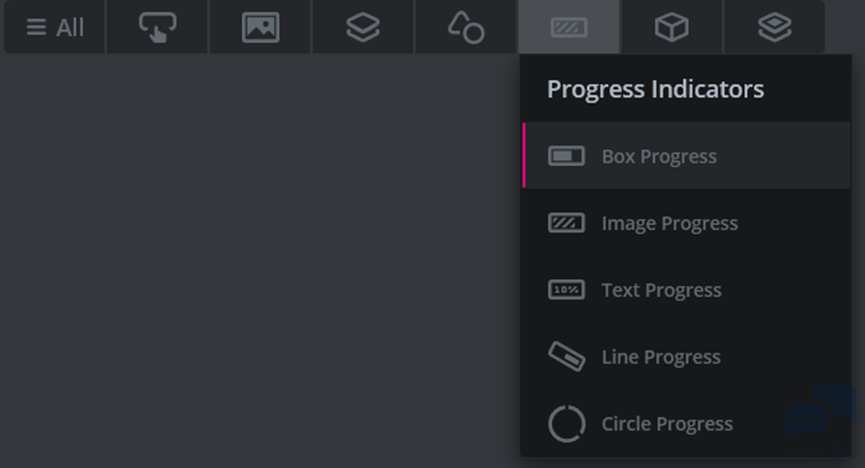Click the Box Progress bar icon
Viewport: 865px width, 468px height.
pyautogui.click(x=566, y=156)
